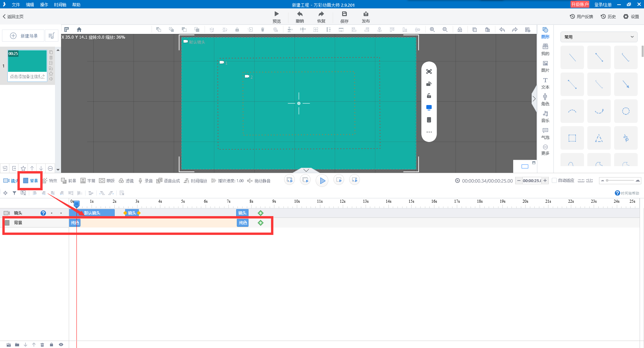Screen dimensions: 644x348
Task: Click canvas zoom out magnifier icon
Action: click(x=445, y=30)
